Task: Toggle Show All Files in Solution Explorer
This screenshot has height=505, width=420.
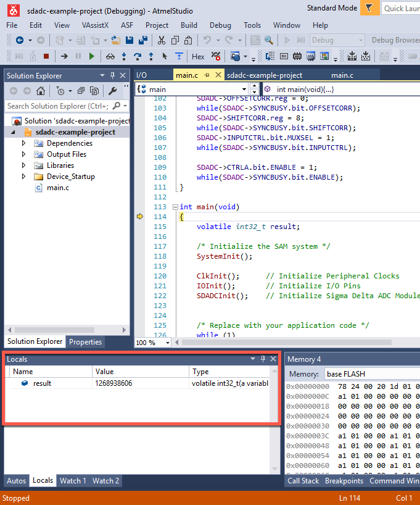Action: (x=94, y=91)
